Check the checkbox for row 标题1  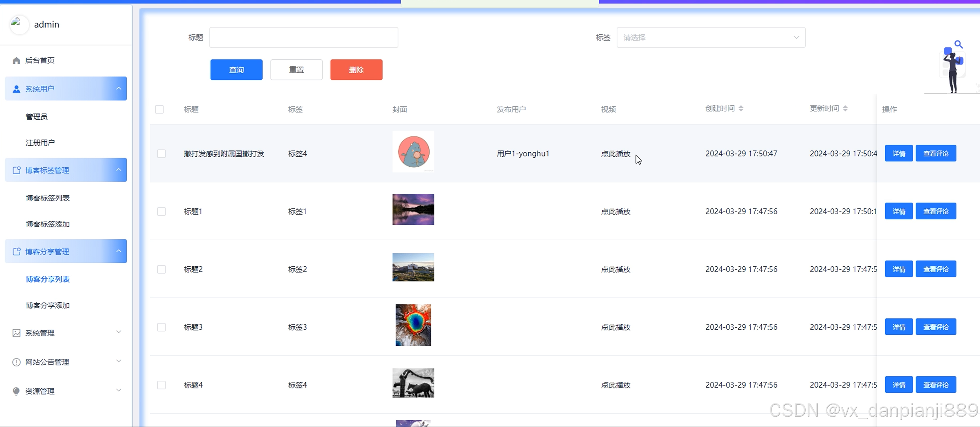point(161,211)
